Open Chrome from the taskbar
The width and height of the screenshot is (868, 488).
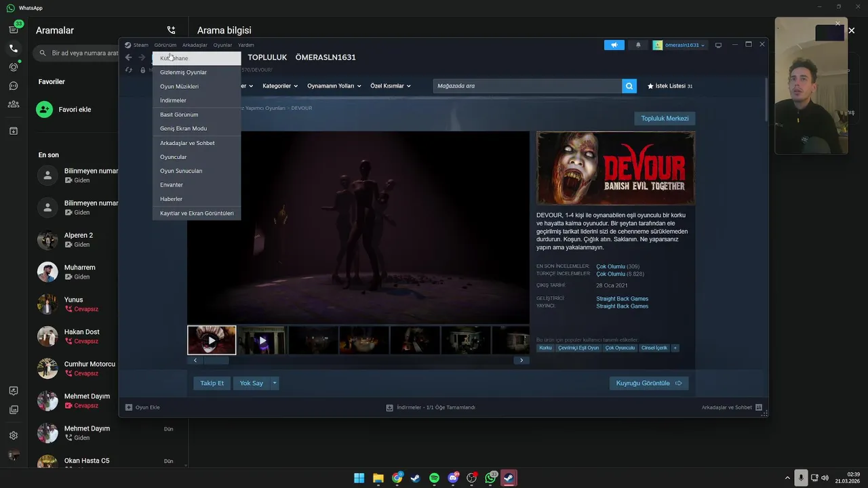[397, 478]
